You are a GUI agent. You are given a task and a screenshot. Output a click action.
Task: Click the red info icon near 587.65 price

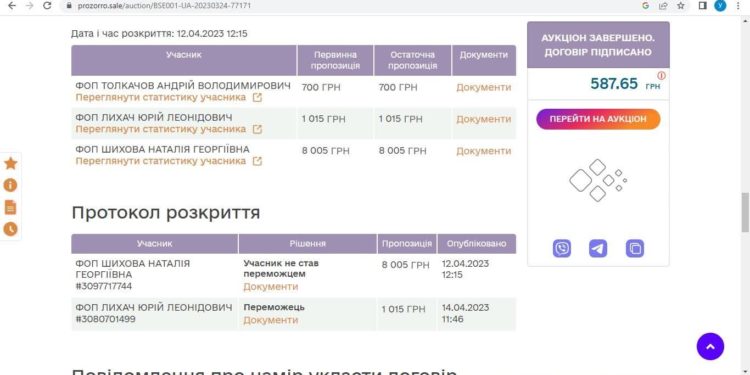tap(662, 76)
